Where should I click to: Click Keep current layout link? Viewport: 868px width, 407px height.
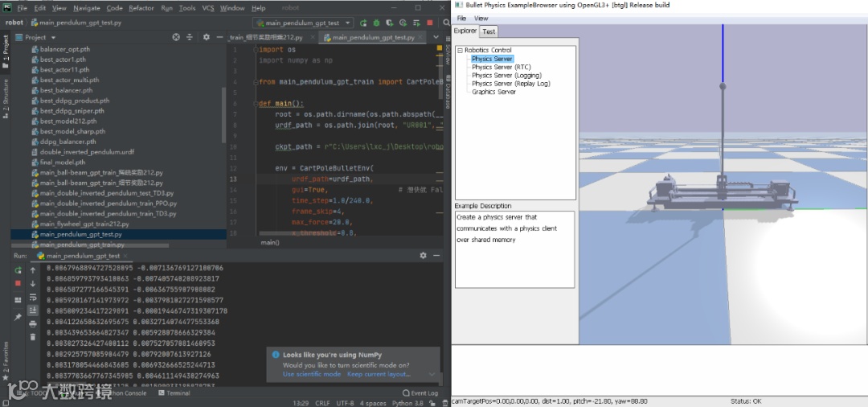click(379, 374)
